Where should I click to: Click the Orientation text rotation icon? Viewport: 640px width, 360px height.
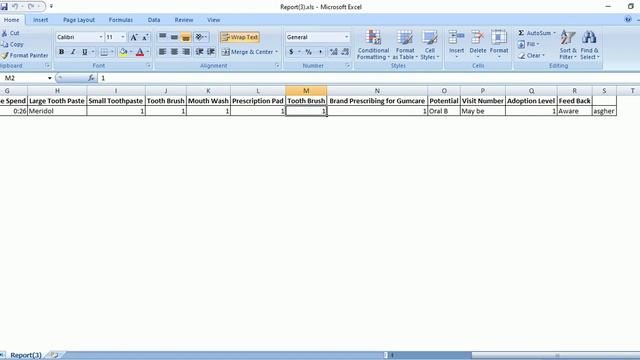(x=201, y=37)
